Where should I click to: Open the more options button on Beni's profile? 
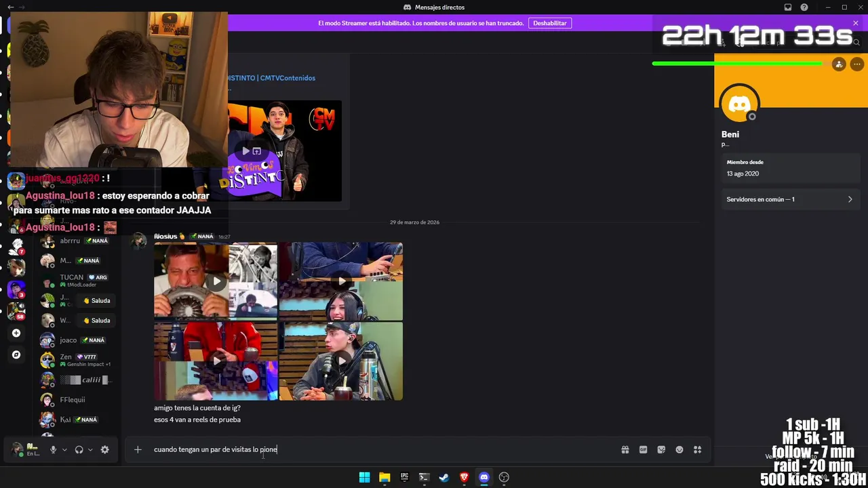[x=857, y=64]
